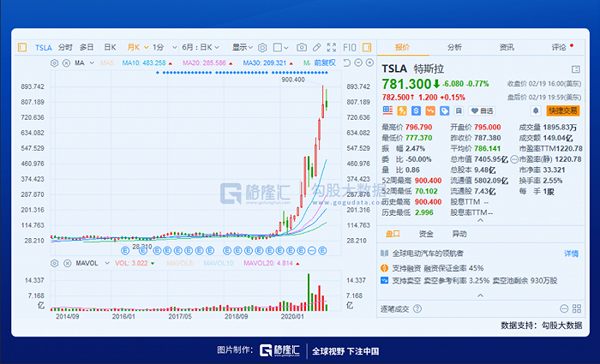Select the 日K chart view
The width and height of the screenshot is (600, 364).
[111, 47]
